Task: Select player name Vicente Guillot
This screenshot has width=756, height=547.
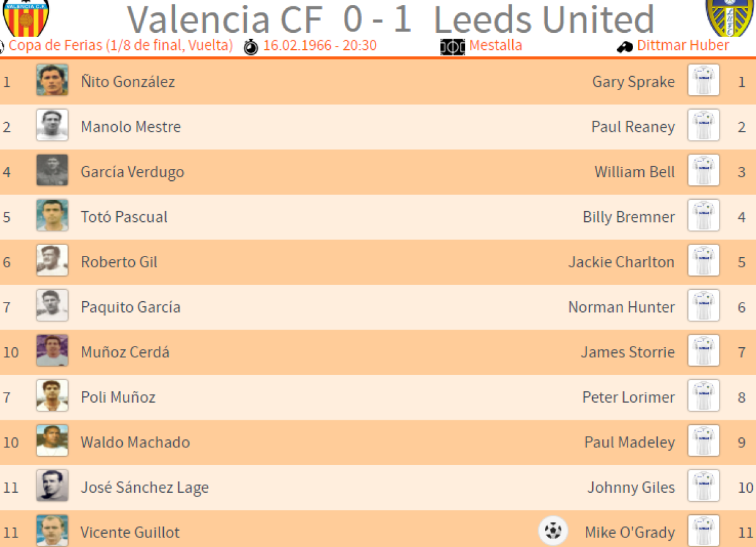Action: pyautogui.click(x=130, y=533)
